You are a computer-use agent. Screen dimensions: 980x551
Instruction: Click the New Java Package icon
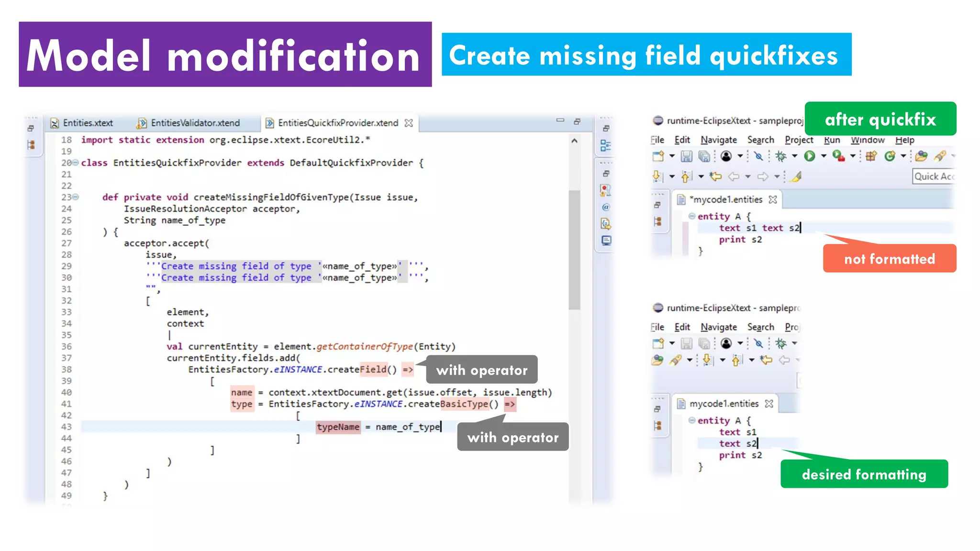871,156
